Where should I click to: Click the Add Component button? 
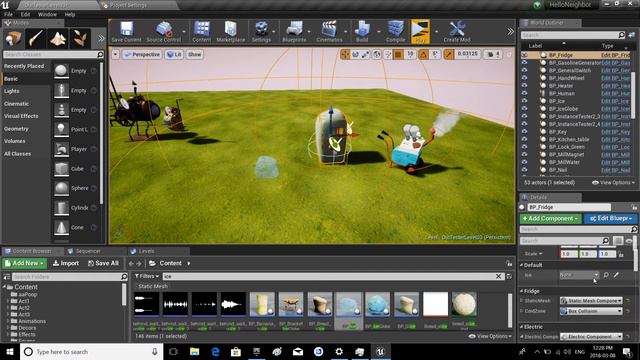[551, 218]
